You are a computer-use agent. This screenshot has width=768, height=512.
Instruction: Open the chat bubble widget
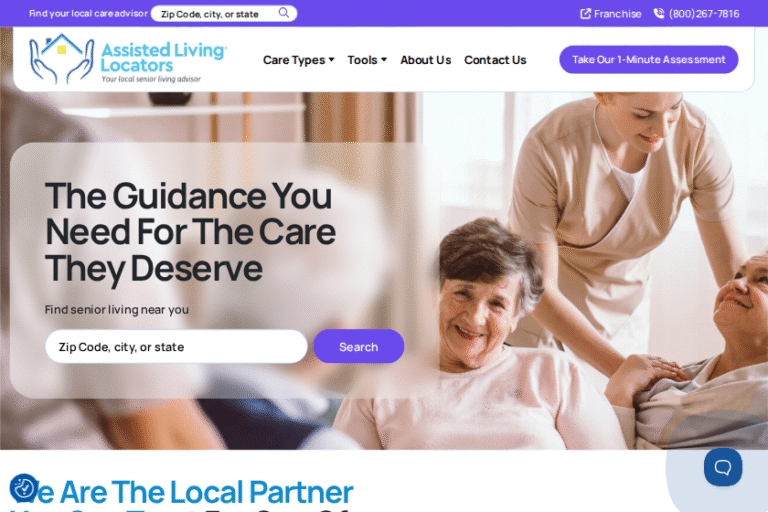click(x=722, y=467)
